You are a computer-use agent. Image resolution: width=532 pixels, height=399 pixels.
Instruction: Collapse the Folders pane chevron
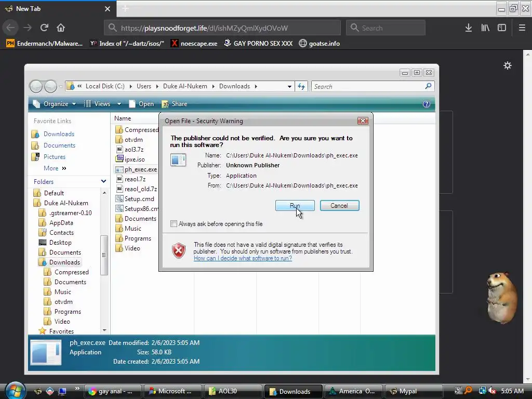[x=103, y=181]
